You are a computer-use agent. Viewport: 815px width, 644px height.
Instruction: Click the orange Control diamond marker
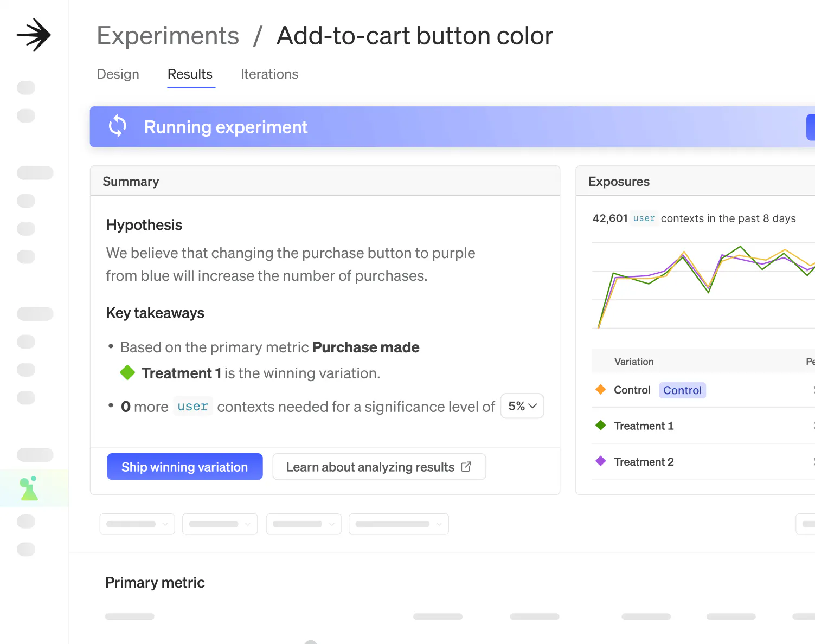coord(600,390)
